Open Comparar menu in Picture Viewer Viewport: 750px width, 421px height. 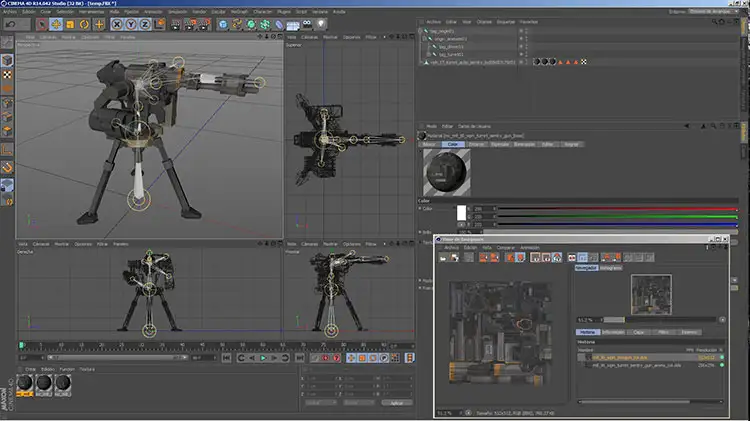click(505, 247)
